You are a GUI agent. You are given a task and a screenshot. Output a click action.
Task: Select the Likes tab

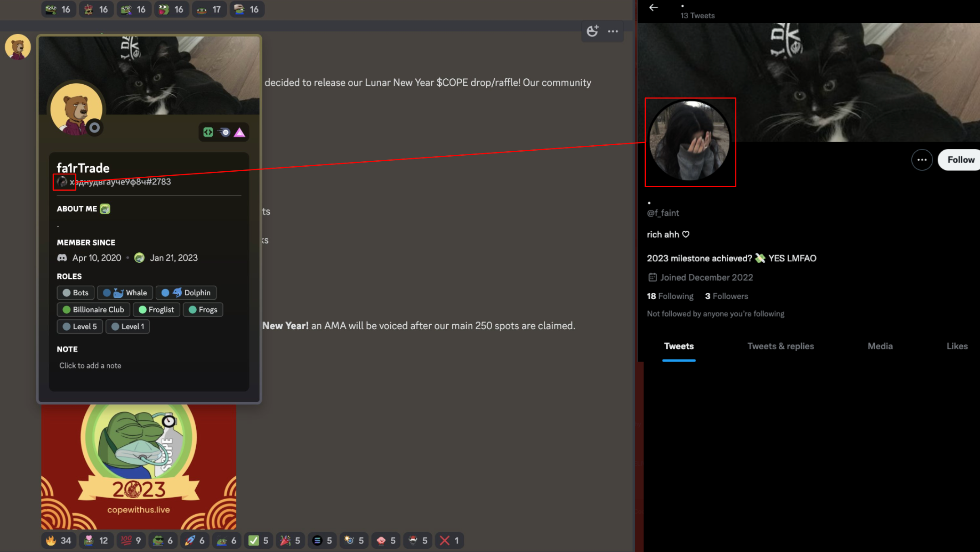coord(957,346)
